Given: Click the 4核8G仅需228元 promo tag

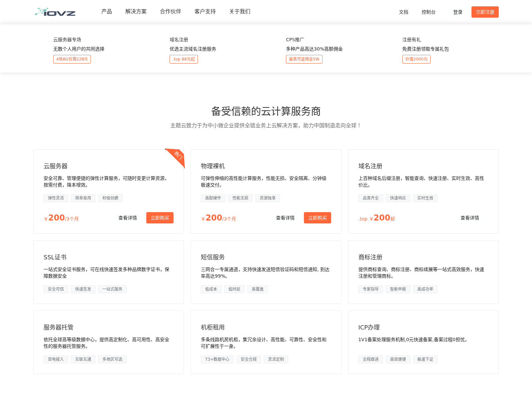Looking at the screenshot, I should coord(72,59).
